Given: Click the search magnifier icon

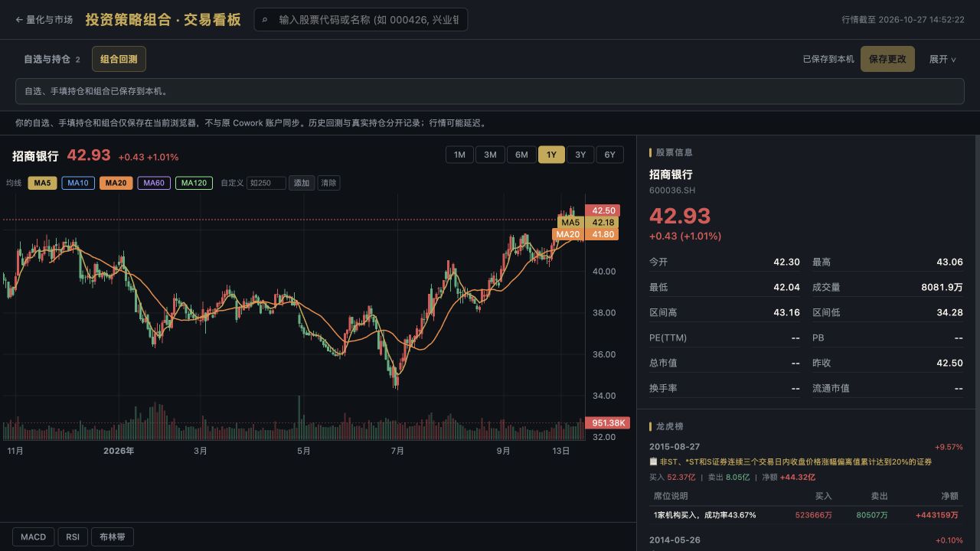Looking at the screenshot, I should click(266, 20).
